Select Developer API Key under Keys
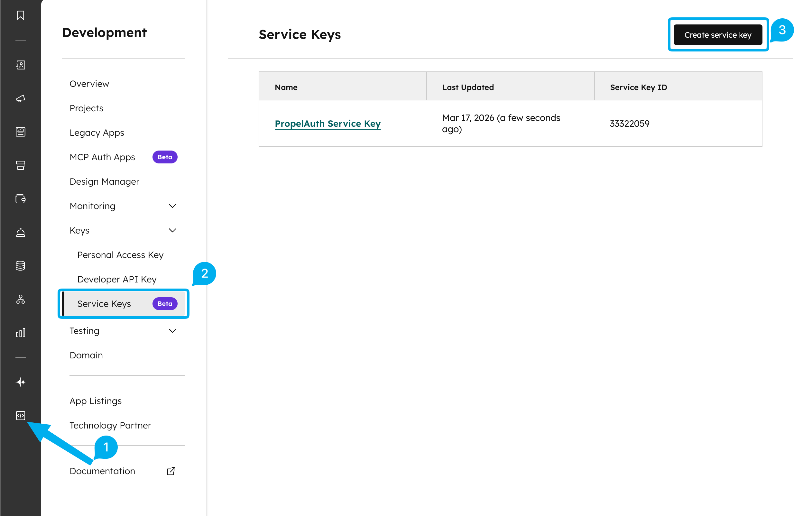The height and width of the screenshot is (516, 812). pos(116,279)
